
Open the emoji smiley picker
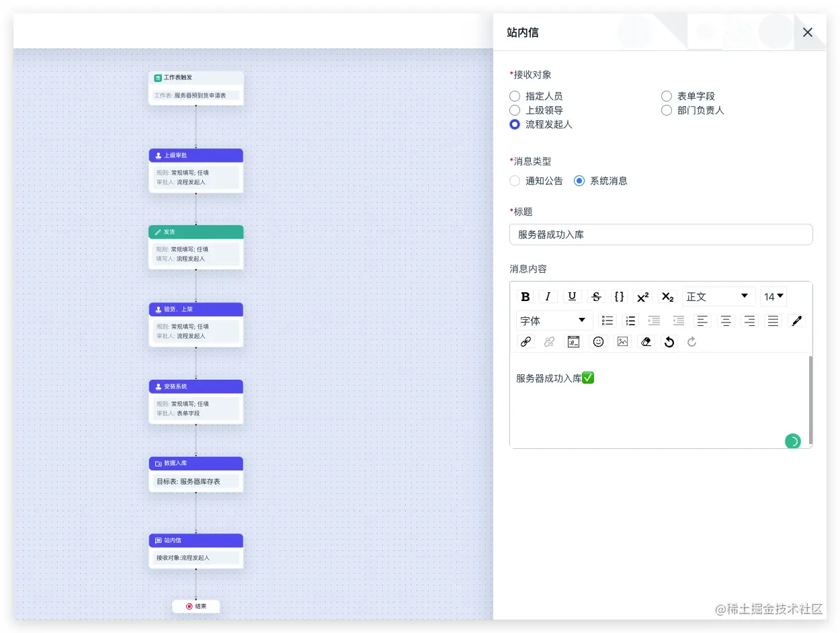click(598, 341)
